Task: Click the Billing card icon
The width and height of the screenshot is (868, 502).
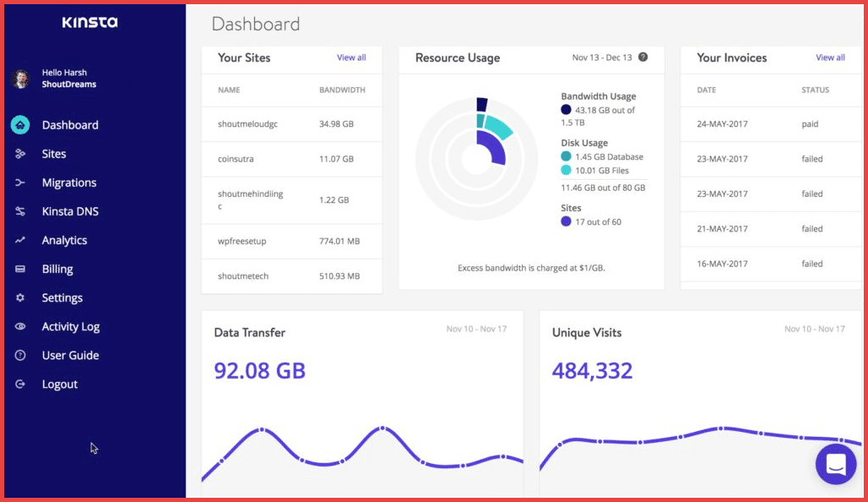Action: [x=20, y=269]
